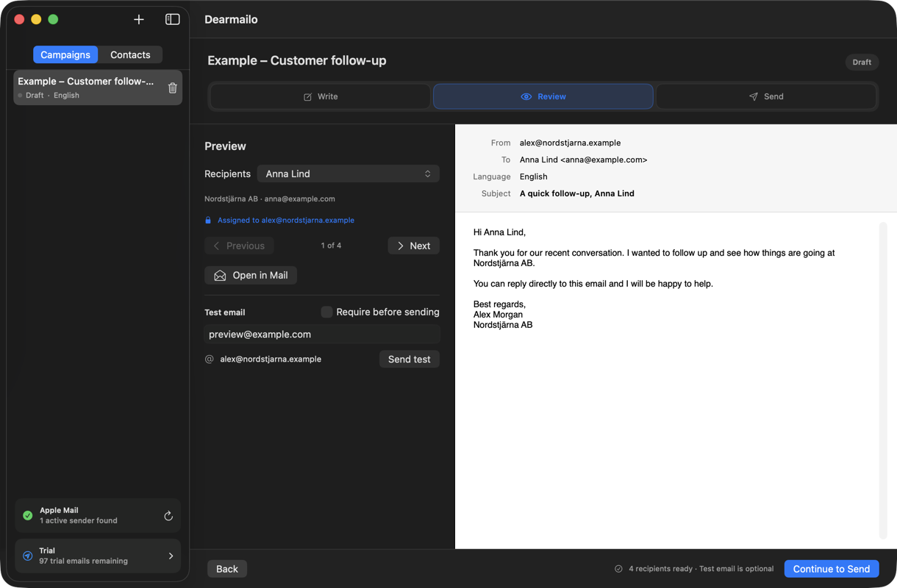Click the sender 'alex@nordstjarna.example' under Test email
Image resolution: width=897 pixels, height=588 pixels.
point(271,359)
